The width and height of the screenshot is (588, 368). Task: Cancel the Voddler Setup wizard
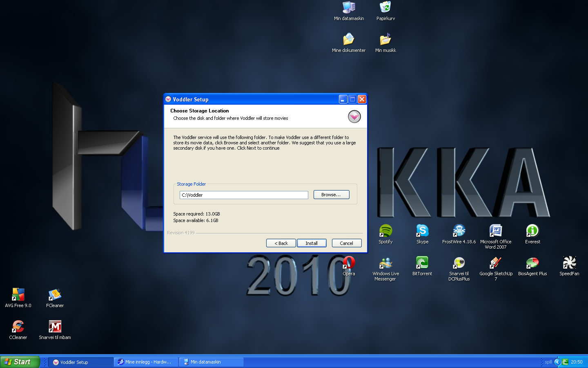click(347, 243)
